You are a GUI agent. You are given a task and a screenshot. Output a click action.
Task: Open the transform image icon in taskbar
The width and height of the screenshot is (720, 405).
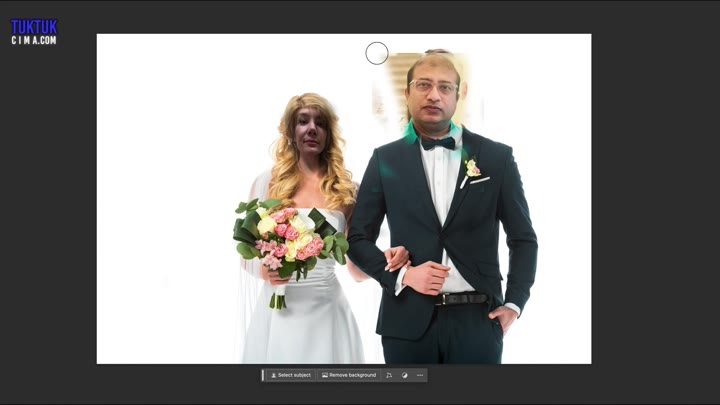pos(389,375)
